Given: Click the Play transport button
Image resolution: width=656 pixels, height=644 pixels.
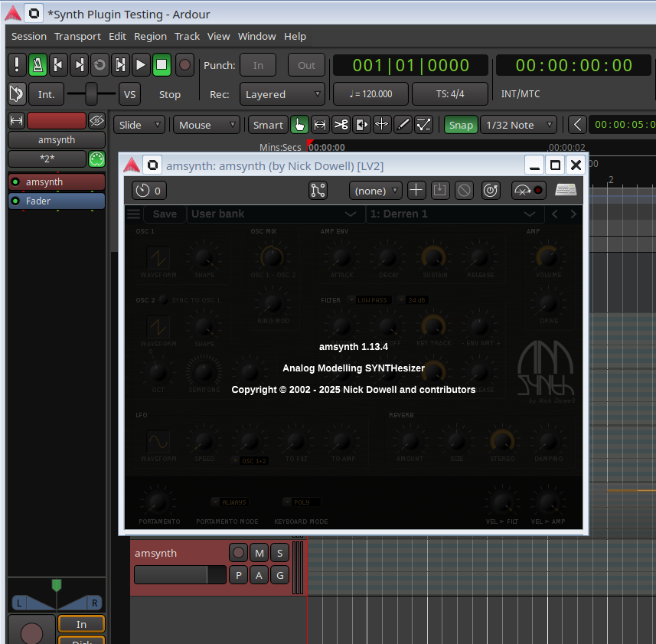Looking at the screenshot, I should [x=141, y=65].
